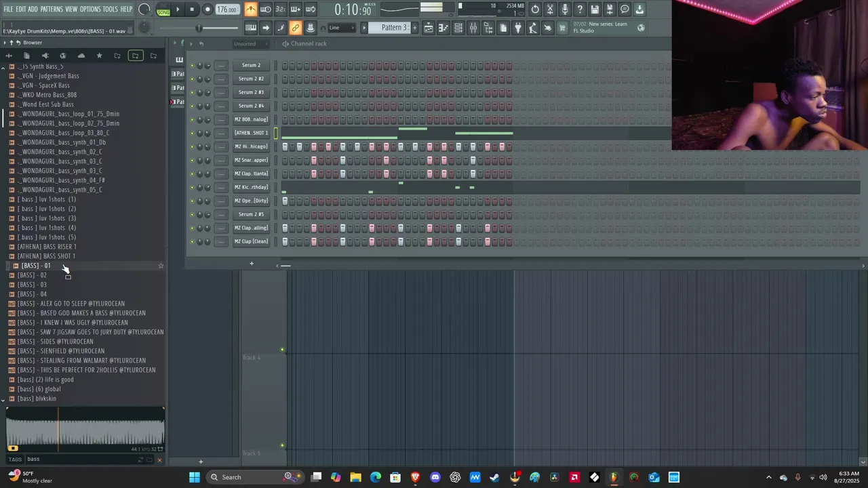Set tempo field showing 176.000
Viewport: 868px width, 488px height.
click(x=227, y=10)
